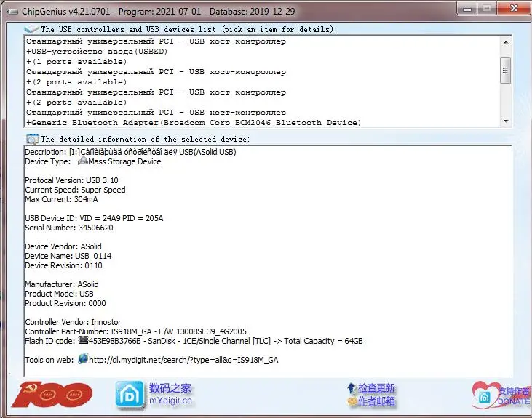Click the device list scroll up arrow

(x=506, y=42)
